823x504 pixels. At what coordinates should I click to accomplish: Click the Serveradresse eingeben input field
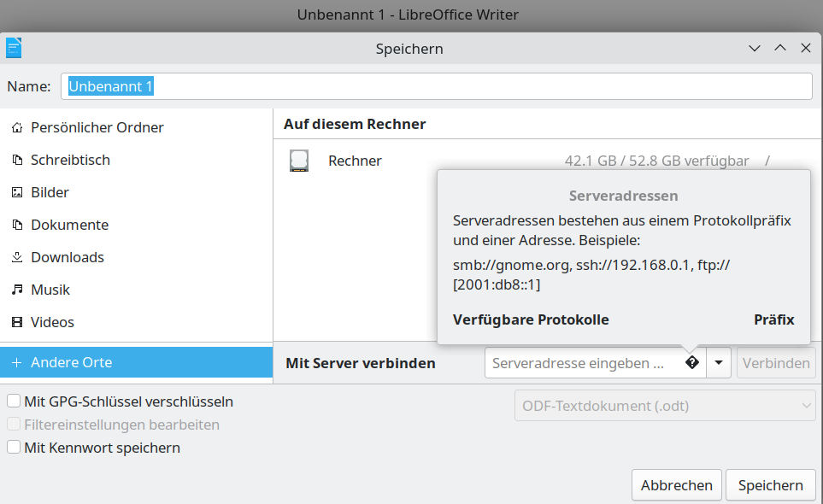click(x=596, y=362)
